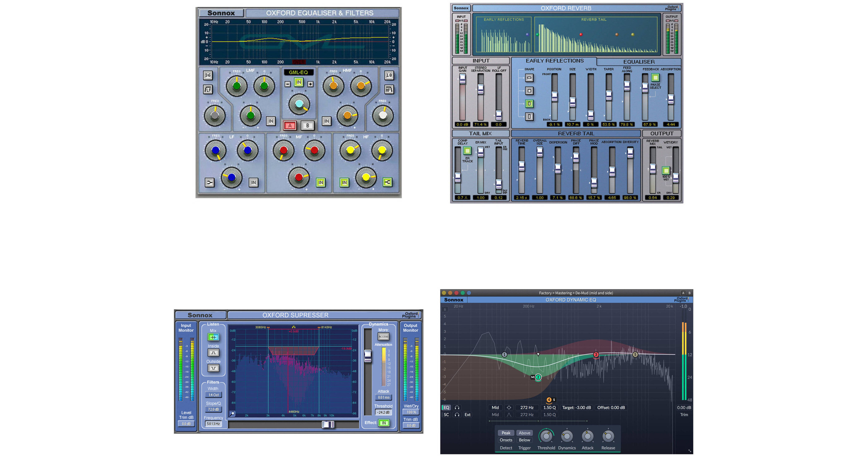
Task: Click the ACCESS button under More
Action: point(384,337)
